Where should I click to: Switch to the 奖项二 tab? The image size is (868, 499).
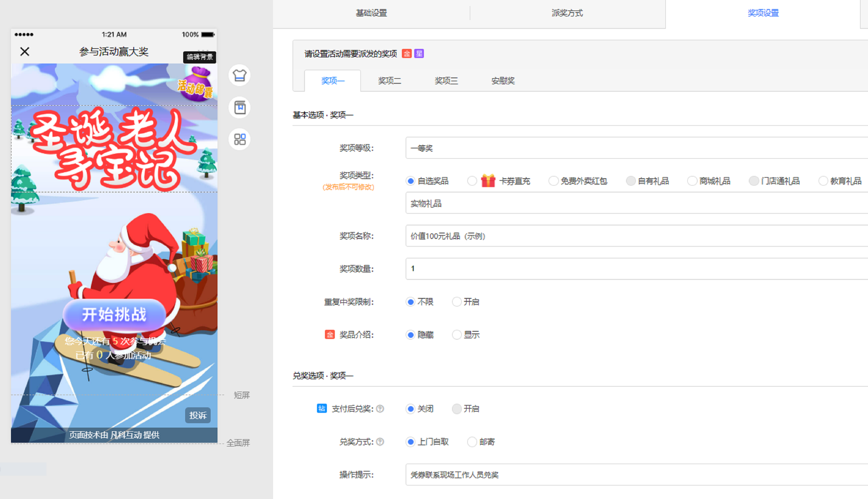click(x=389, y=81)
